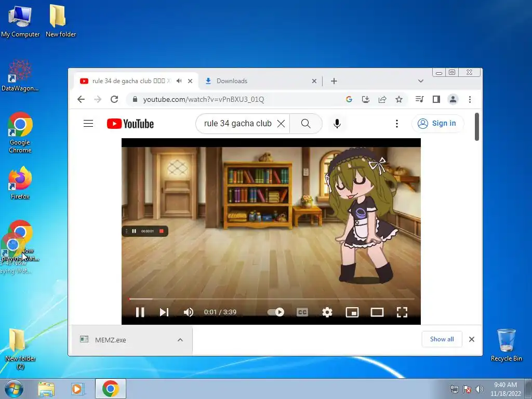Open the Windows Start menu
The height and width of the screenshot is (399, 532).
(14, 389)
